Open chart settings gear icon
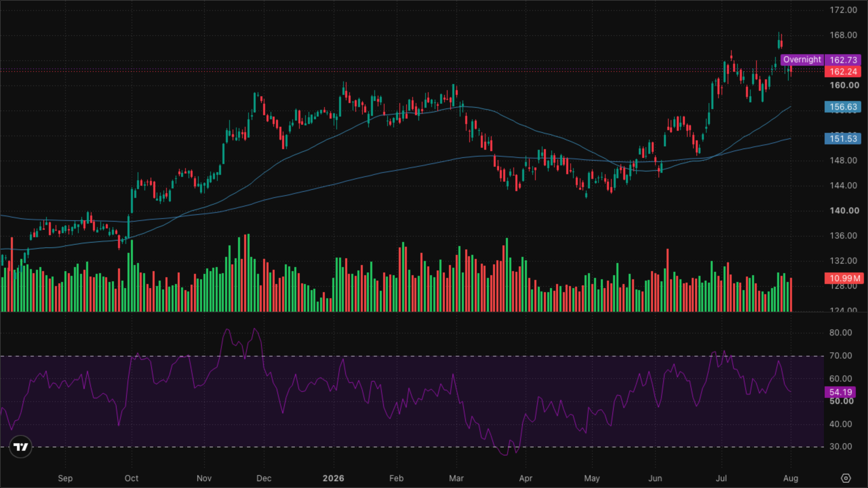The width and height of the screenshot is (868, 488). pos(846,478)
